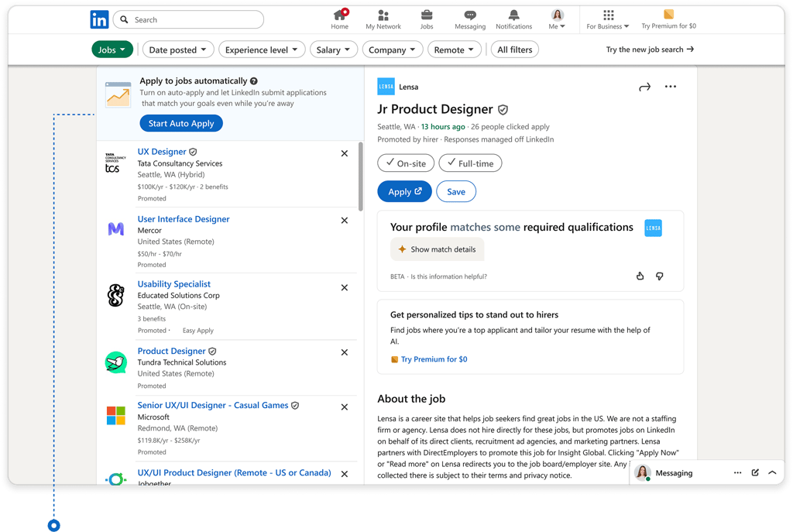The image size is (793, 532).
Task: Open the Home icon in navigation
Action: (340, 19)
